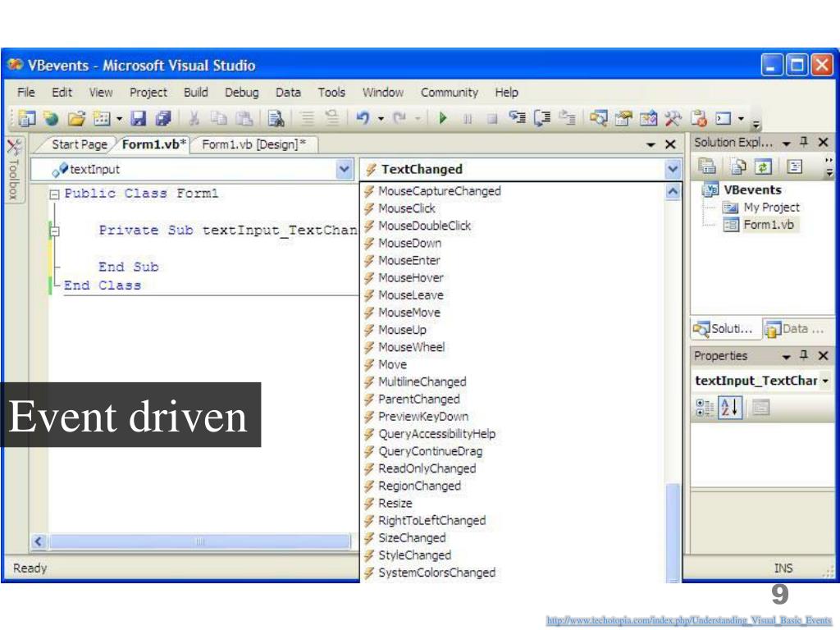Open the Build menu
Screen dimensions: 840x630
click(x=196, y=93)
